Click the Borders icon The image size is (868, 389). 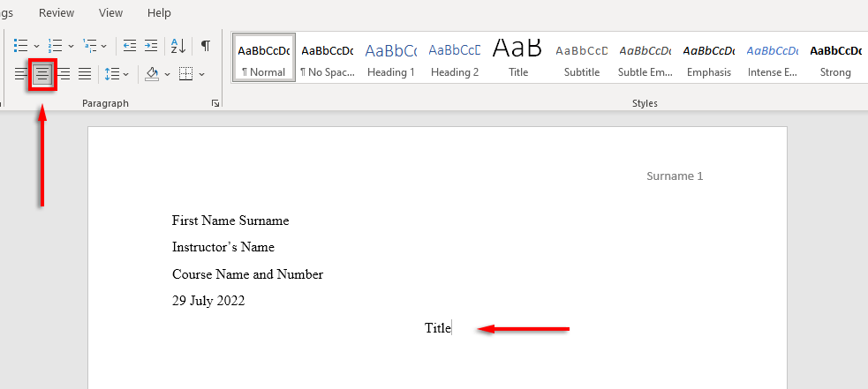tap(186, 73)
